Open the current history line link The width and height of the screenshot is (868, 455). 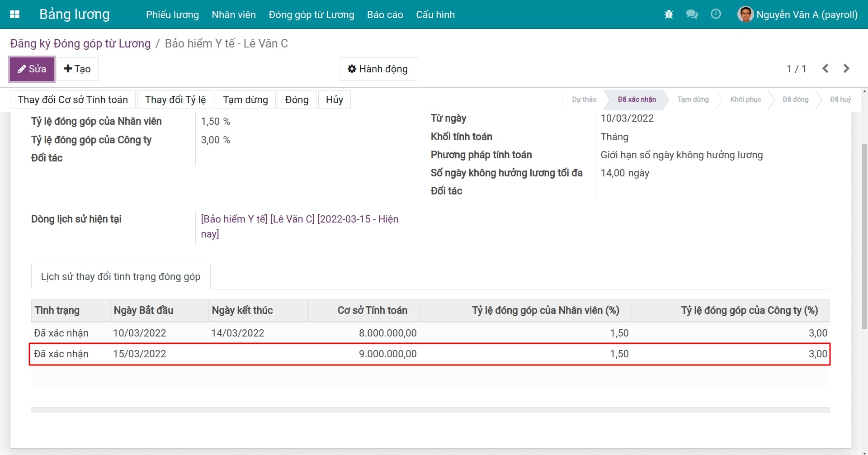click(299, 219)
